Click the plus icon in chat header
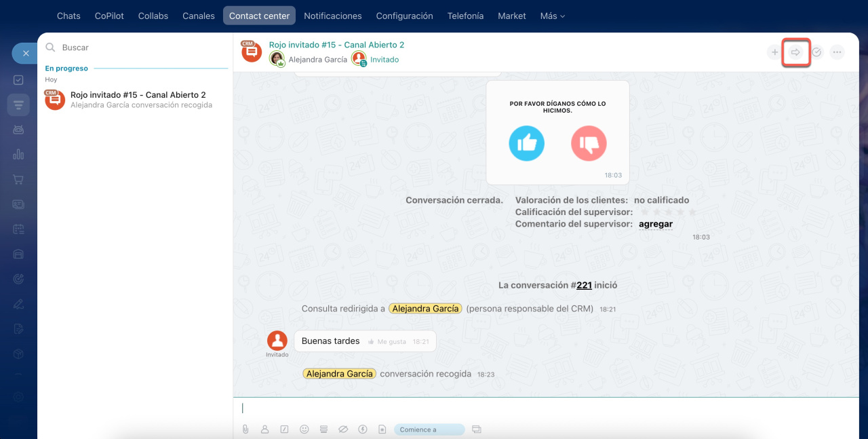 coord(774,52)
